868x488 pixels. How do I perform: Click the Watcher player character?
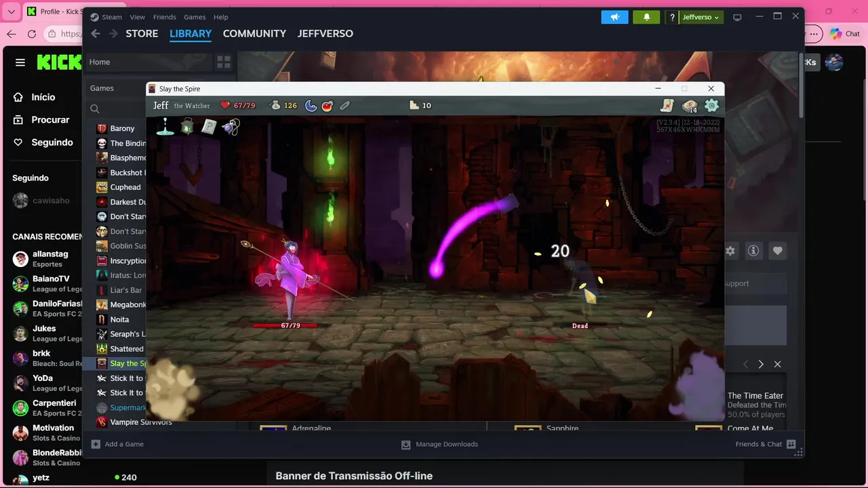(290, 278)
